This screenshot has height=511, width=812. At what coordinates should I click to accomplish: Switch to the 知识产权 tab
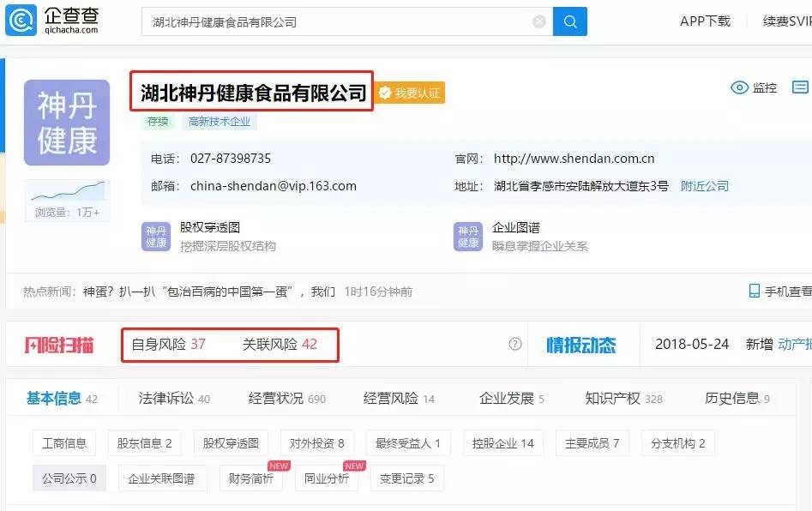pyautogui.click(x=623, y=398)
